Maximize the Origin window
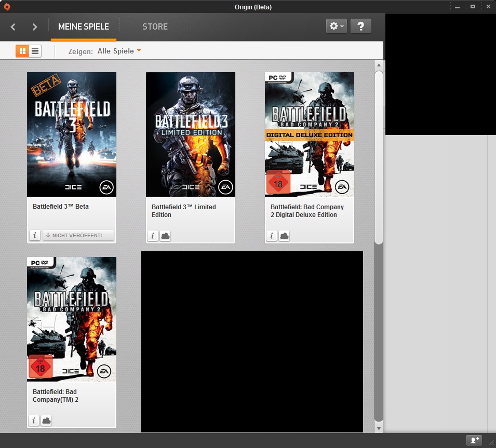 tap(473, 7)
